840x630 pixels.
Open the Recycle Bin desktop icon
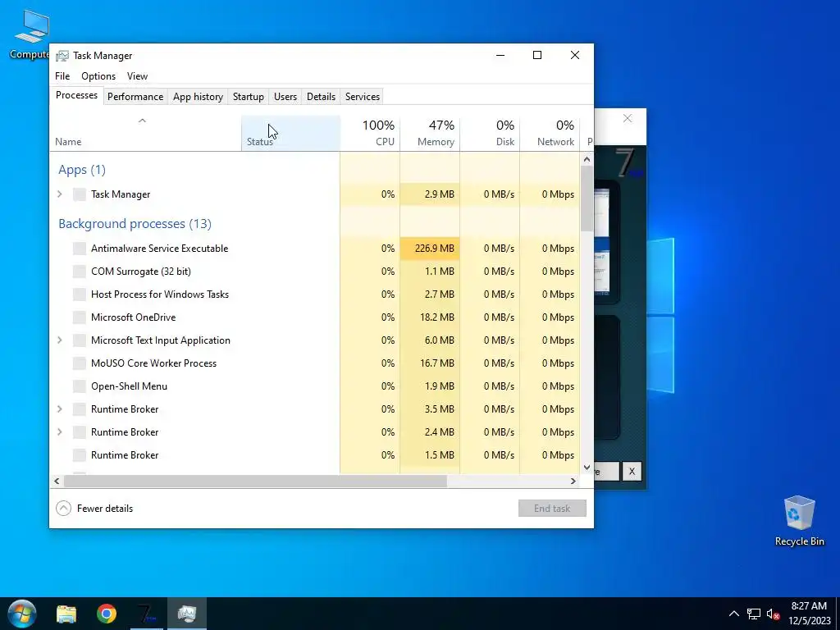pos(799,521)
